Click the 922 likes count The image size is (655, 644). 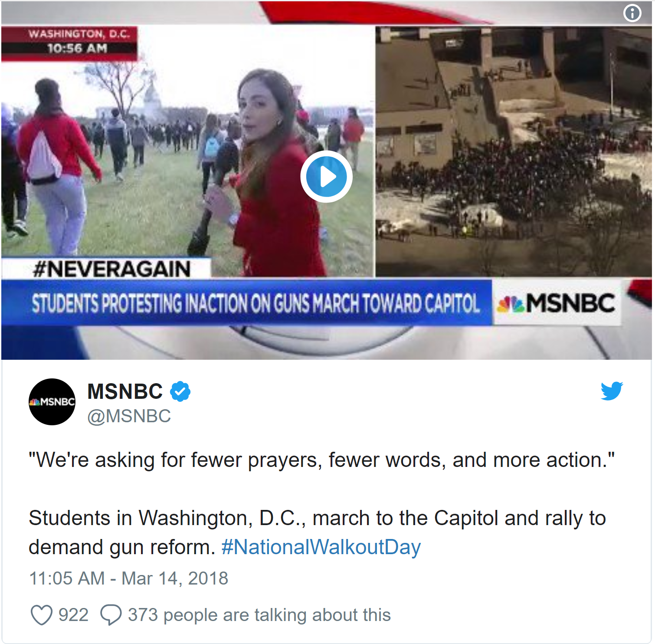coord(73,615)
